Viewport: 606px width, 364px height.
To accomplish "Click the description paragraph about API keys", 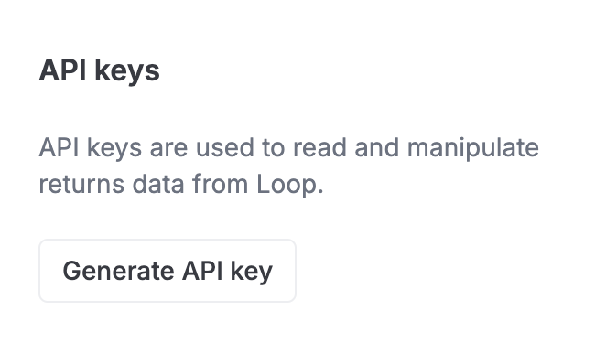I will [288, 166].
